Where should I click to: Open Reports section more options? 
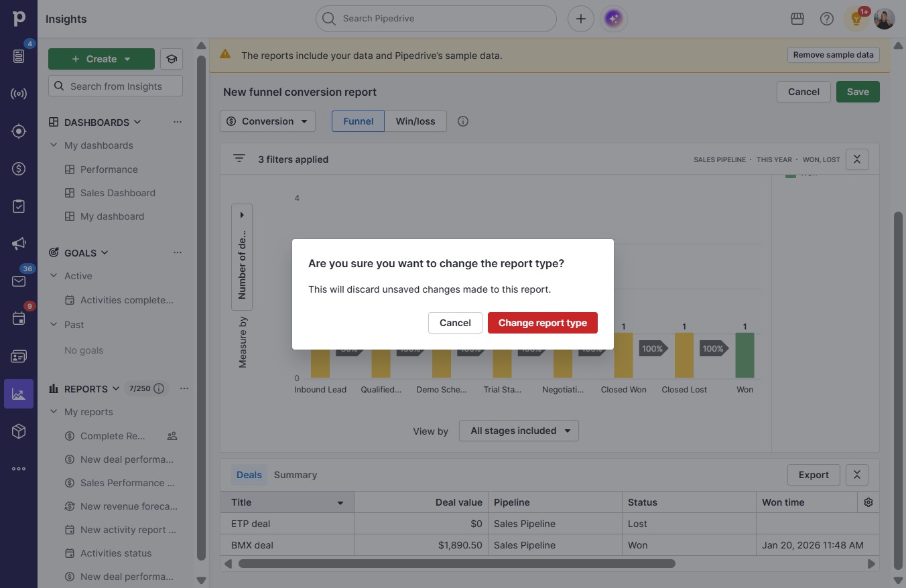point(184,388)
